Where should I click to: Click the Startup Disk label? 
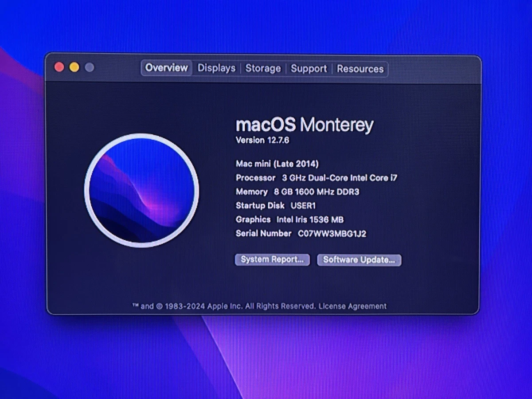(260, 206)
